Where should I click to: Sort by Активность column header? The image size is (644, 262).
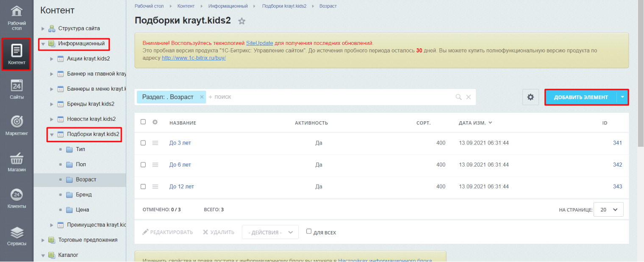pyautogui.click(x=311, y=123)
